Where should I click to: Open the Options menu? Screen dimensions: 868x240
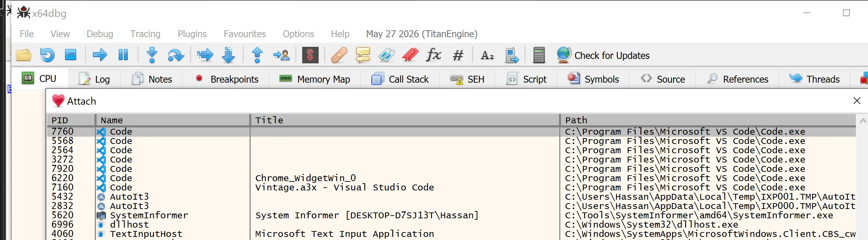(298, 34)
